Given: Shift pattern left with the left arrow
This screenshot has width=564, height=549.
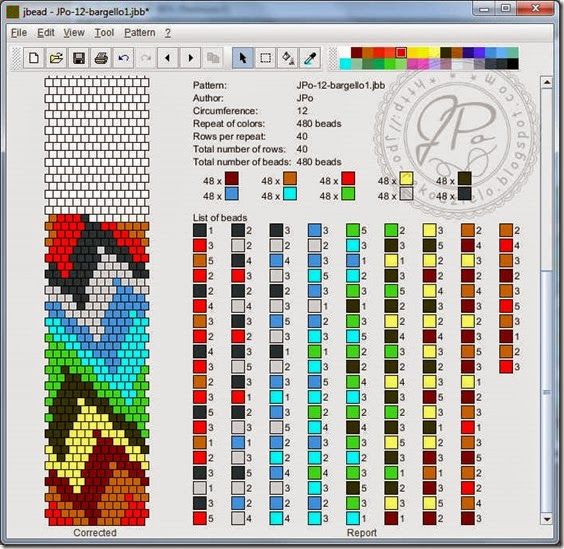Looking at the screenshot, I should pos(168,58).
